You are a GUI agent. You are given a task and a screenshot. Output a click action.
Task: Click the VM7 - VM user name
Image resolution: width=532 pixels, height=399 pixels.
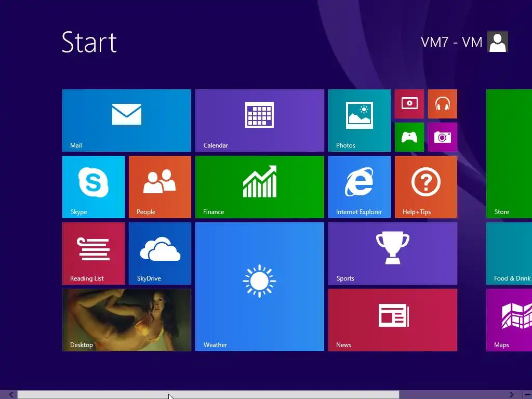coord(451,42)
